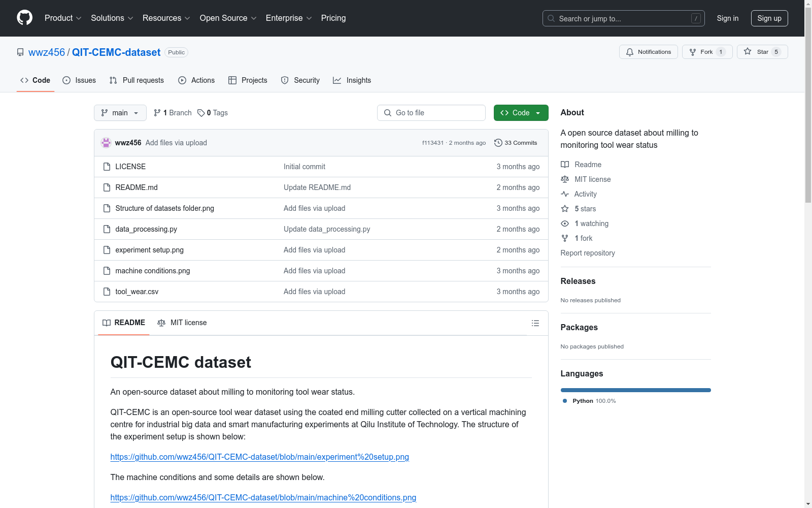Click the branch icon for 1 Branch
The height and width of the screenshot is (508, 812).
coord(157,113)
